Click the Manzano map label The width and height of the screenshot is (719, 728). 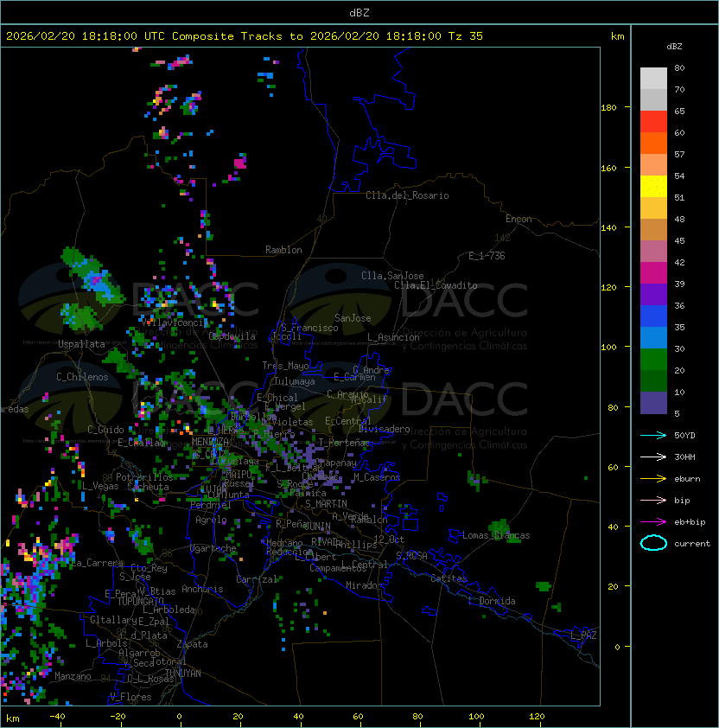[73, 676]
